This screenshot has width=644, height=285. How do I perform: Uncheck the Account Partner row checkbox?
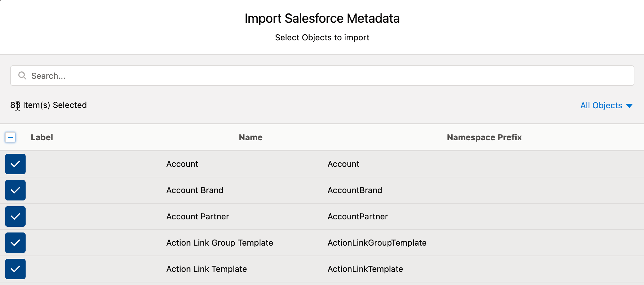click(x=15, y=216)
